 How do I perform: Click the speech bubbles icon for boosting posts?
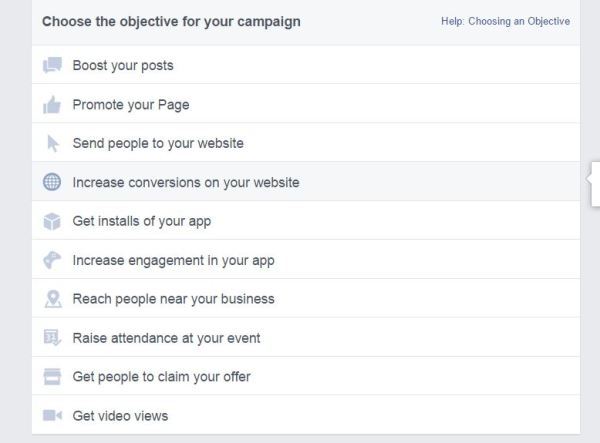pyautogui.click(x=52, y=65)
